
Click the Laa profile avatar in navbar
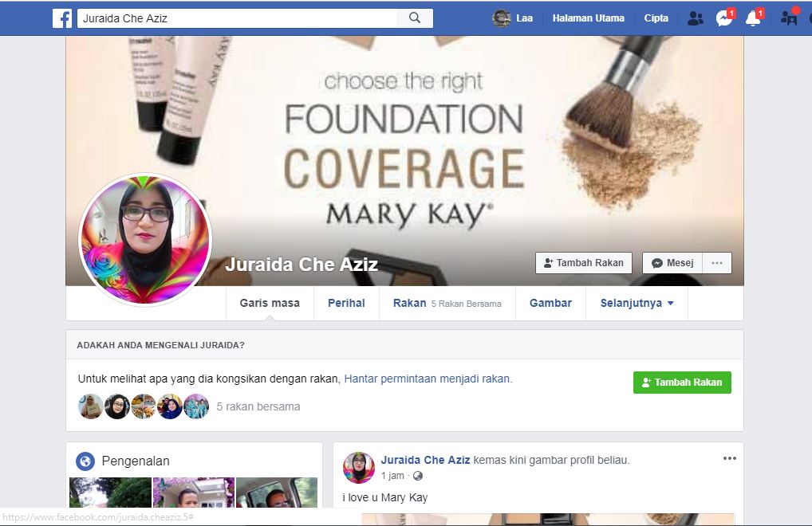(501, 18)
